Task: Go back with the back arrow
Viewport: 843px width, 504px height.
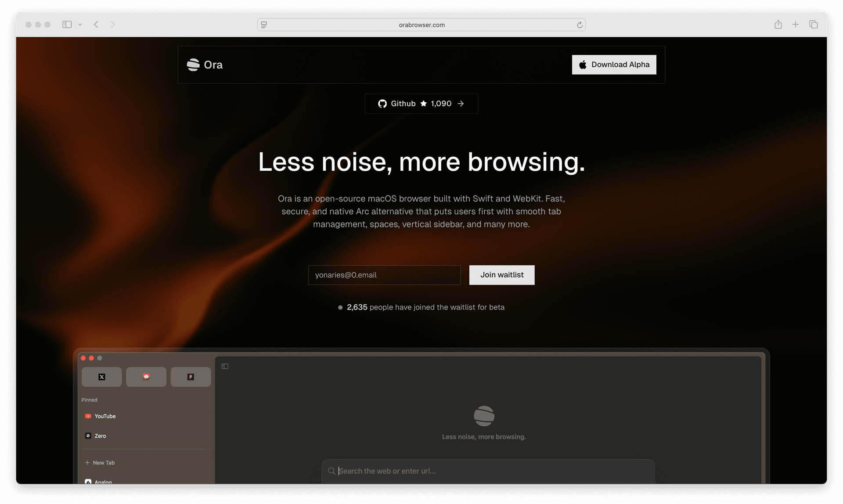Action: [x=96, y=25]
